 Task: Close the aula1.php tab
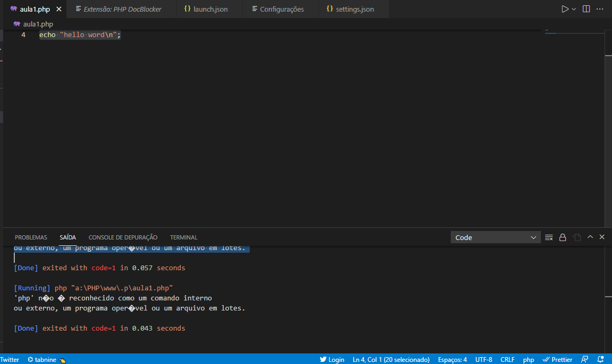(59, 9)
